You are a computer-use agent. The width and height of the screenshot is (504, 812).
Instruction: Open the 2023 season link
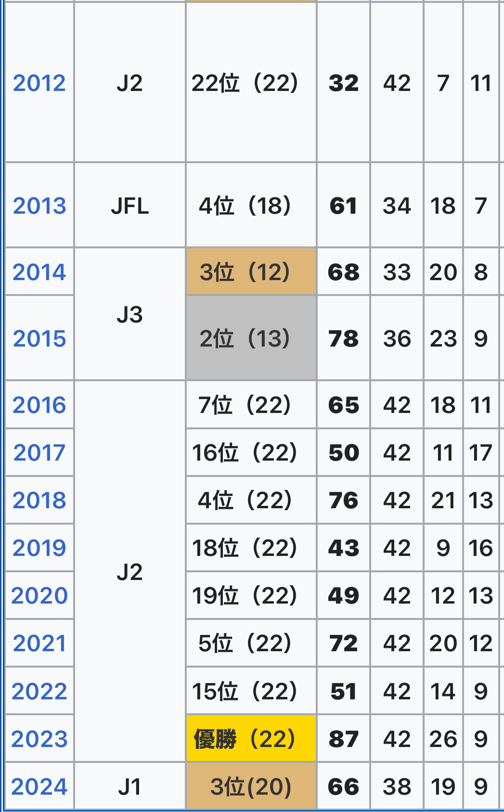point(39,739)
